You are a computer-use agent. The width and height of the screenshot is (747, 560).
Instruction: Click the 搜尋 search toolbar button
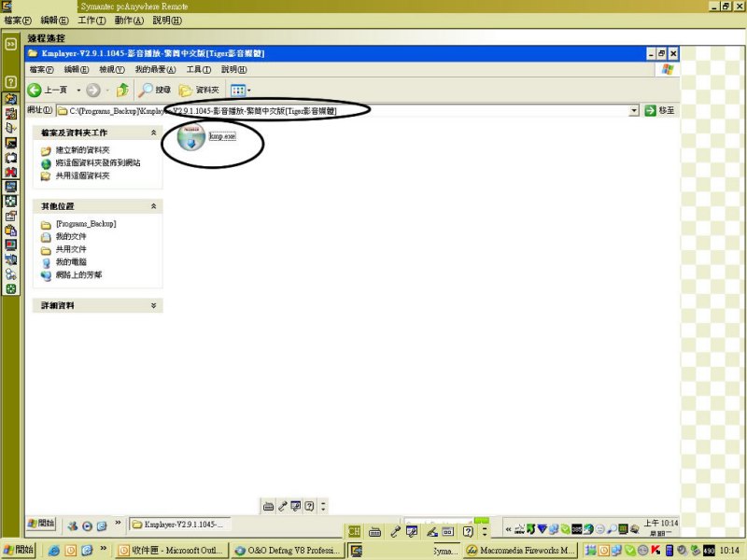[x=154, y=90]
